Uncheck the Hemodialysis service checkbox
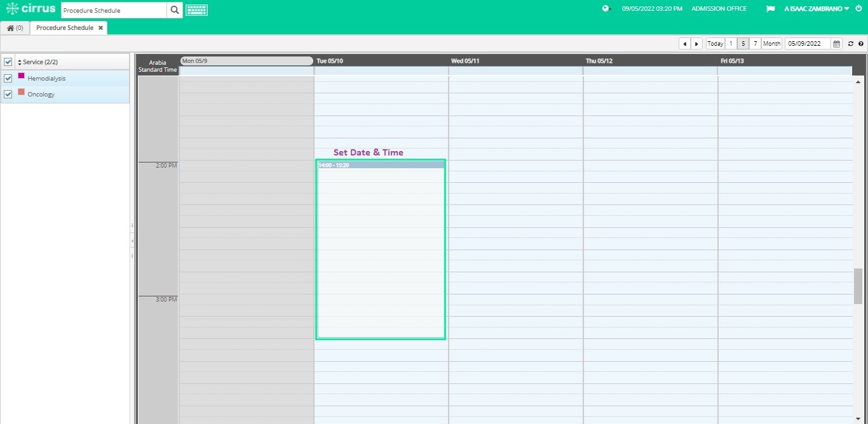 (8, 78)
